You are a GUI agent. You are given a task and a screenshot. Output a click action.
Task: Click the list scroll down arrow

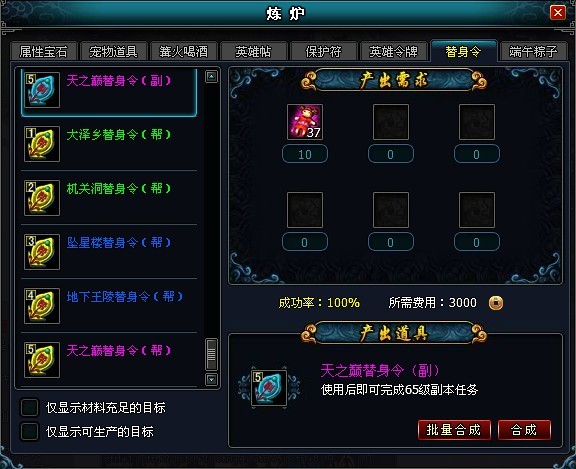click(211, 379)
